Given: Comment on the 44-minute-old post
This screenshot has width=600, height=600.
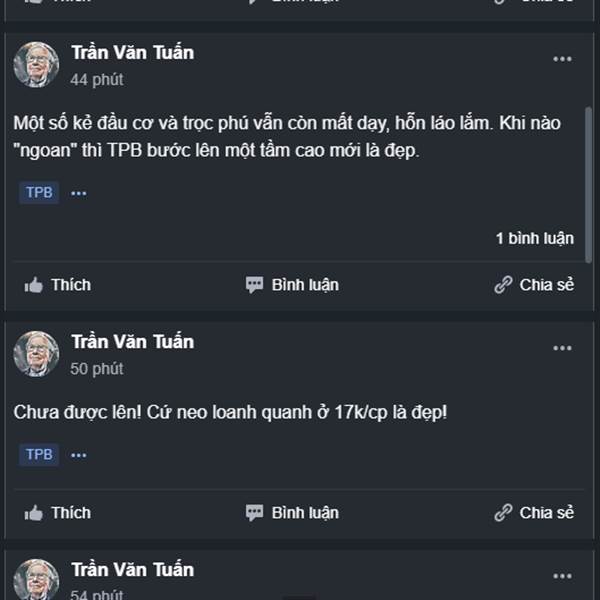Looking at the screenshot, I should pos(292,285).
